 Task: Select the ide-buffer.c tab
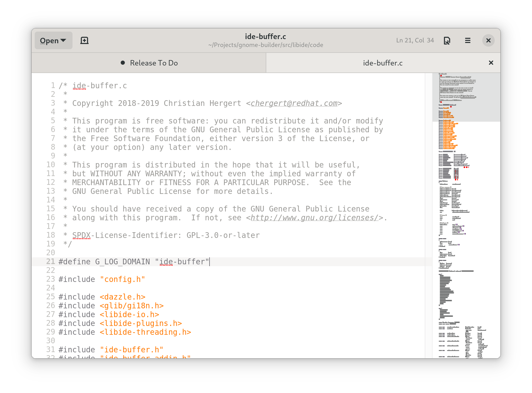click(x=383, y=63)
